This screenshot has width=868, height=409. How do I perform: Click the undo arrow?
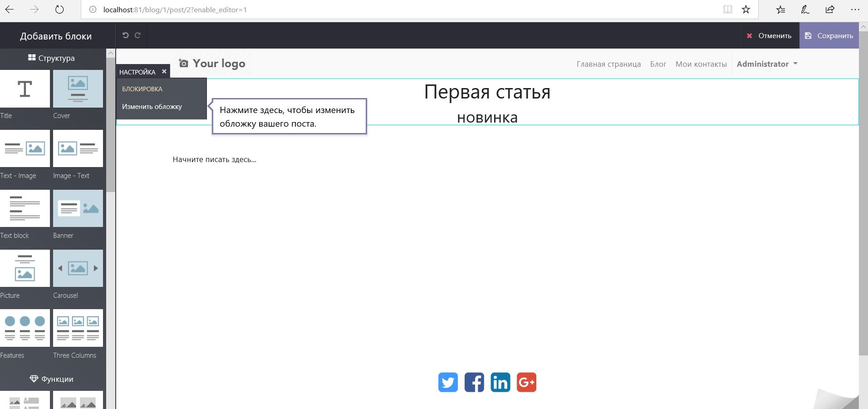(126, 35)
